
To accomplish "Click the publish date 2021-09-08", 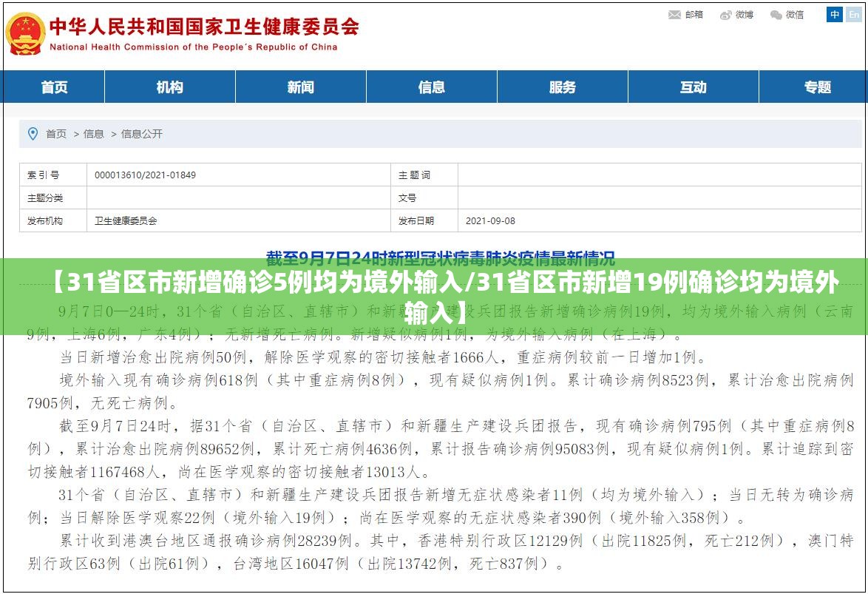I will [490, 220].
